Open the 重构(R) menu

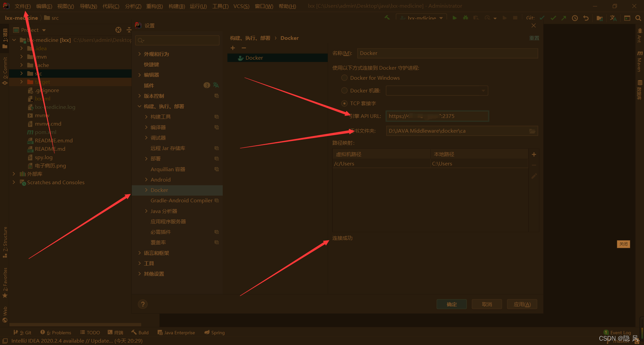point(154,6)
